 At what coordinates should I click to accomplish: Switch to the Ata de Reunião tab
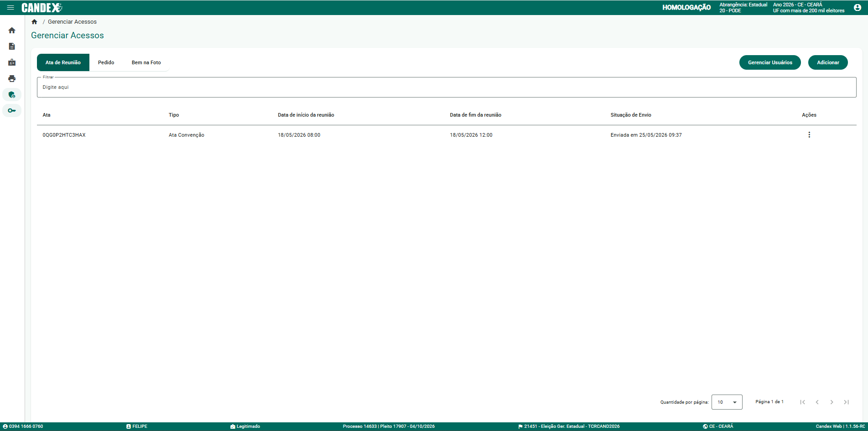pyautogui.click(x=63, y=62)
